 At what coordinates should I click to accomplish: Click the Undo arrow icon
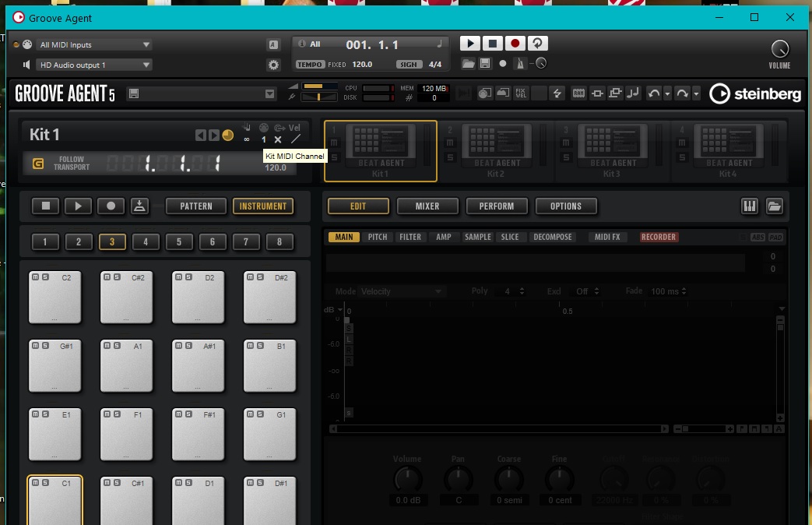(653, 93)
